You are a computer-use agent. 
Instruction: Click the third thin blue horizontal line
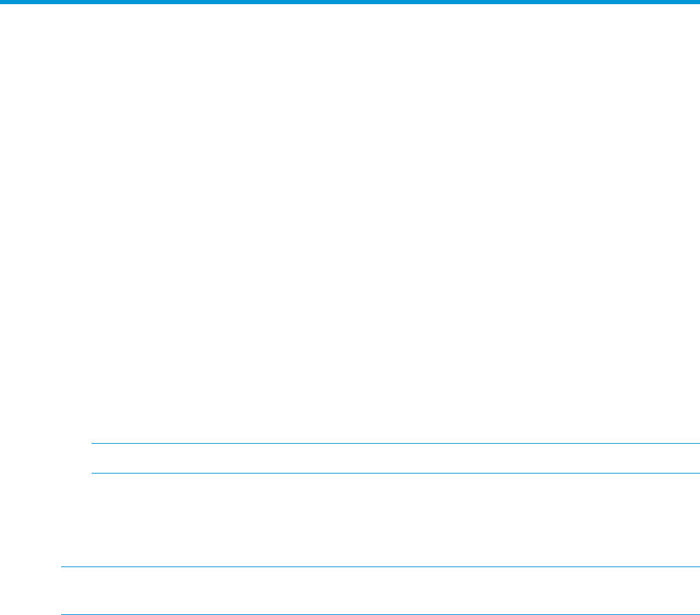[x=380, y=566]
